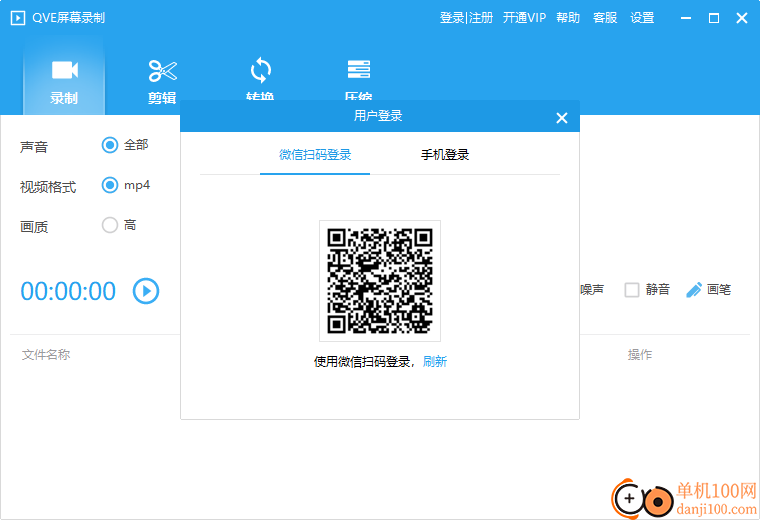Close the 用户登录 dialog
760x520 pixels.
pos(562,118)
